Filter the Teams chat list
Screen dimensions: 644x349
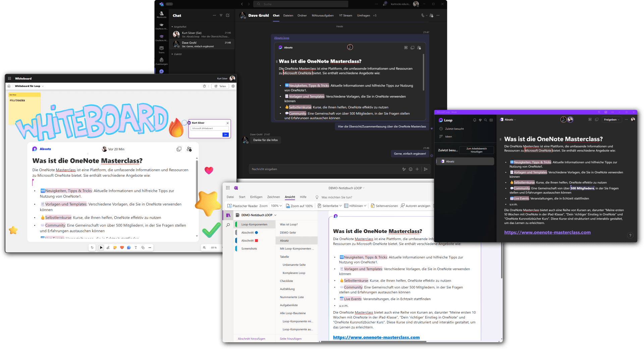click(221, 15)
